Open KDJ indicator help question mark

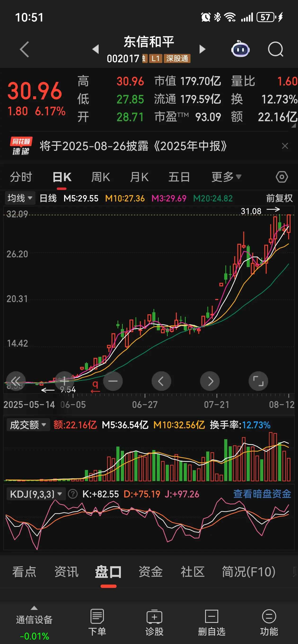73,494
